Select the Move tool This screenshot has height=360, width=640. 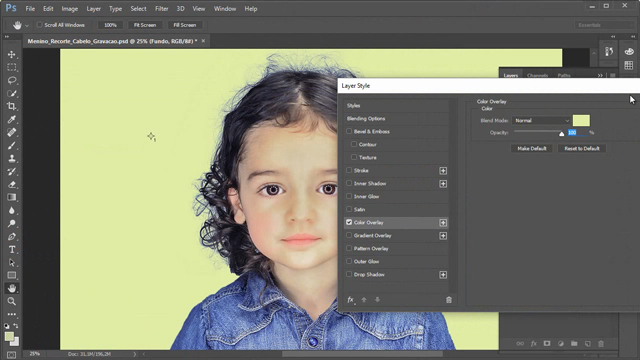click(x=11, y=54)
